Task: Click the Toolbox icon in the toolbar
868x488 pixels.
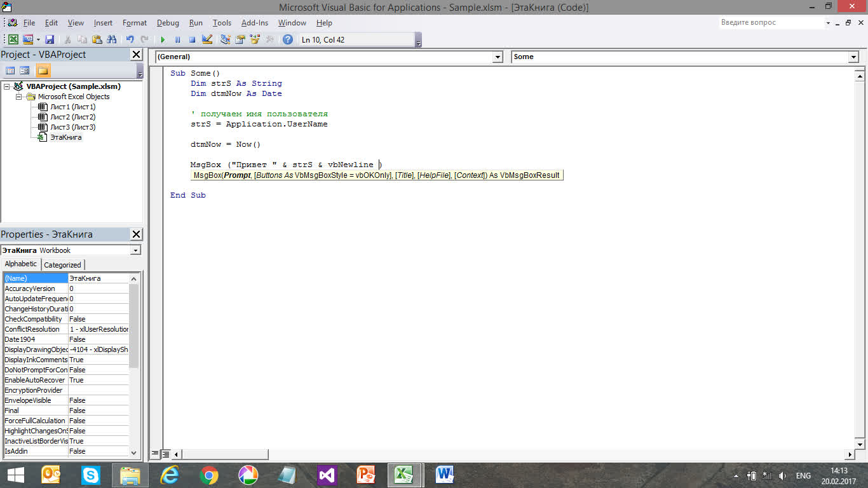Action: tap(269, 39)
